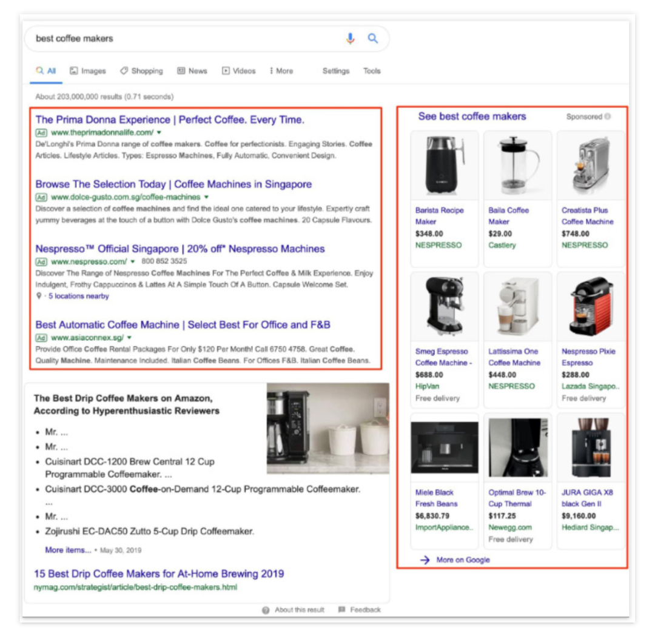Open the Miele Black Fresh Beans title
This screenshot has height=644, width=655.
(436, 498)
